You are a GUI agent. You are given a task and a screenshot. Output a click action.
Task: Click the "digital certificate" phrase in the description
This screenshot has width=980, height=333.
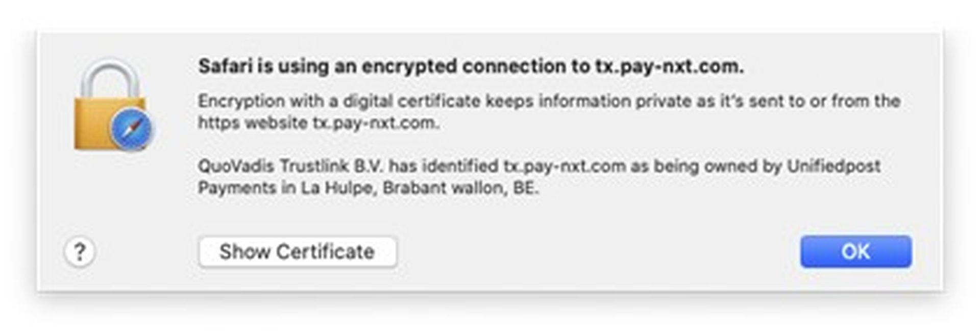[411, 101]
